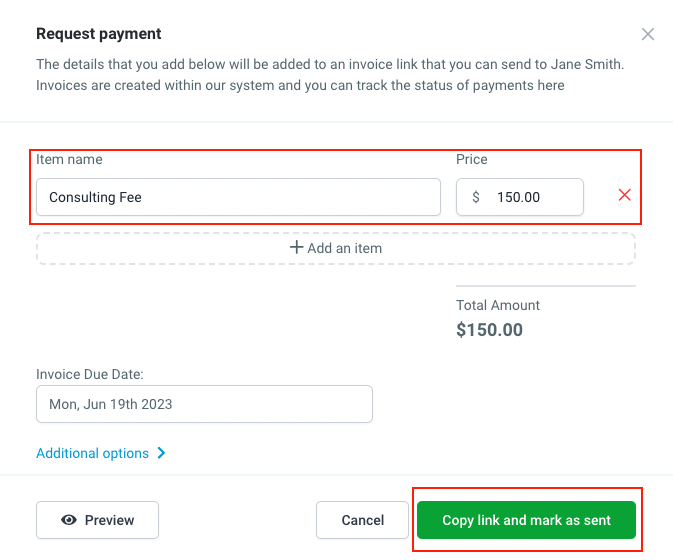This screenshot has height=560, width=673.
Task: Open the Invoice Due Date picker
Action: pos(204,405)
